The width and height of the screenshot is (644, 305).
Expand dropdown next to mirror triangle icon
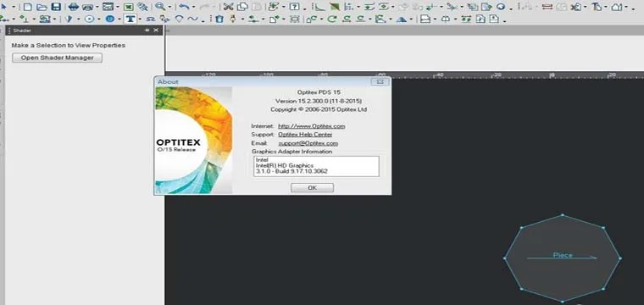[411, 19]
